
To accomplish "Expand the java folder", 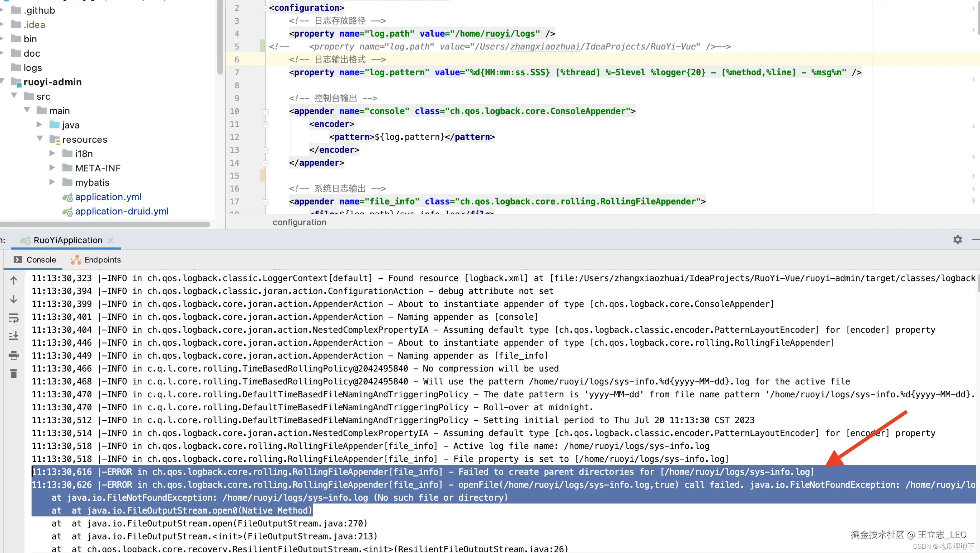I will click(39, 124).
